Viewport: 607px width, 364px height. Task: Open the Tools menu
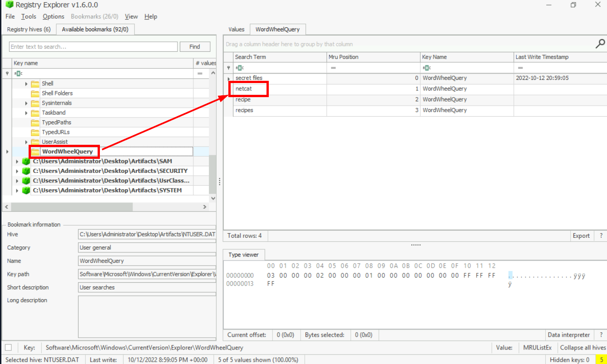pos(29,16)
